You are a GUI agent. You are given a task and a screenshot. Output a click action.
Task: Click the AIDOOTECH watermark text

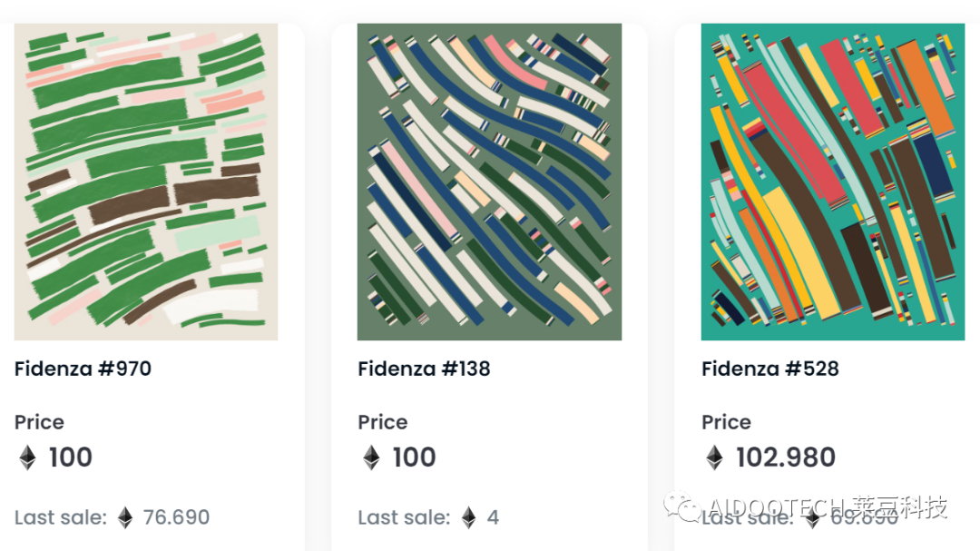coord(774,507)
